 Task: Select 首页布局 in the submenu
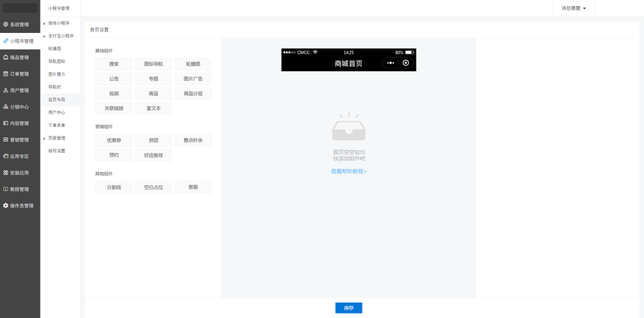click(x=57, y=100)
